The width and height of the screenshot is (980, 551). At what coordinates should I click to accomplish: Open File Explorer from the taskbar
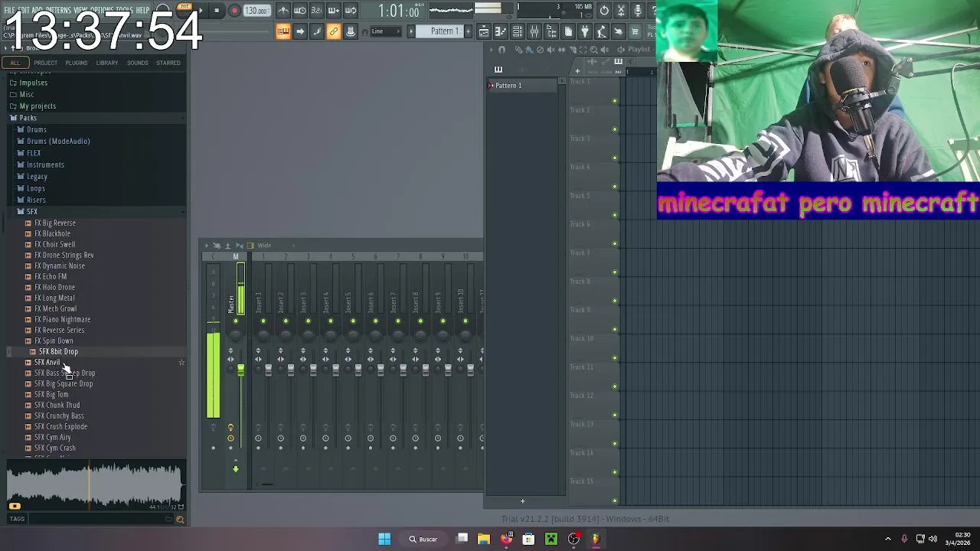tap(484, 539)
